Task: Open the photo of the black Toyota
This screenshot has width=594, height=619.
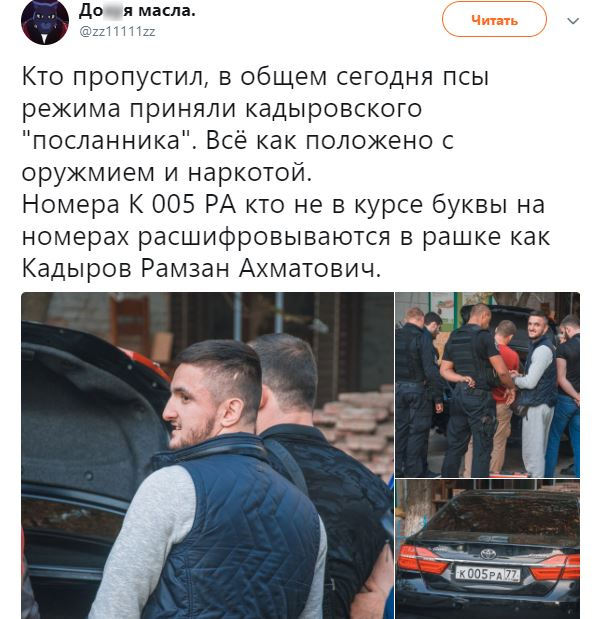Action: [488, 550]
